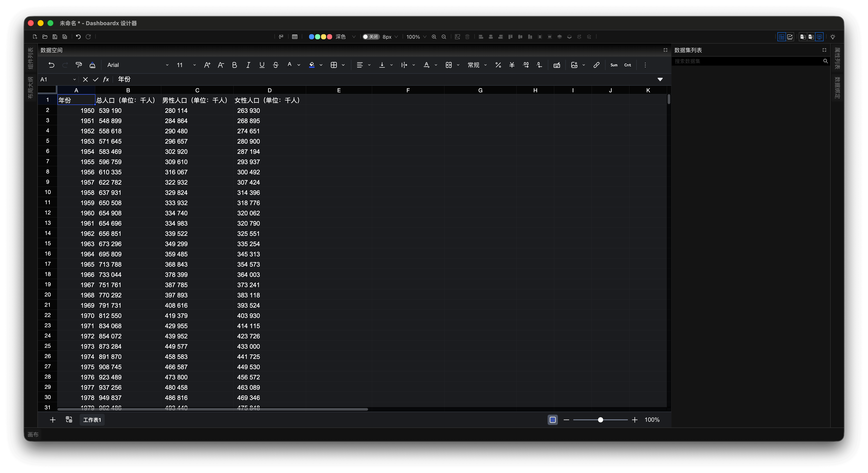Open the 常规 number format dropdown
Screen dimensions: 868x473
(x=477, y=65)
